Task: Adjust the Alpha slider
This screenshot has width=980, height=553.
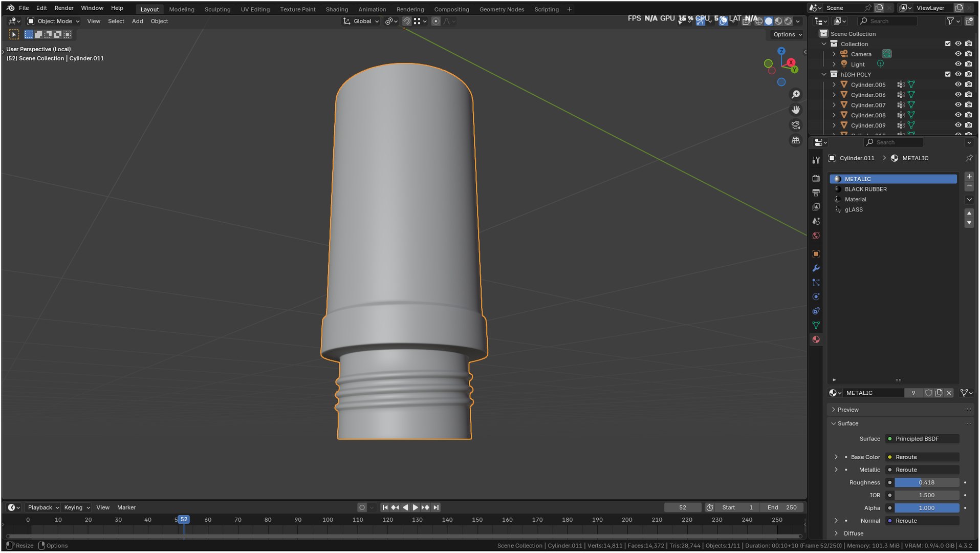Action: click(927, 508)
